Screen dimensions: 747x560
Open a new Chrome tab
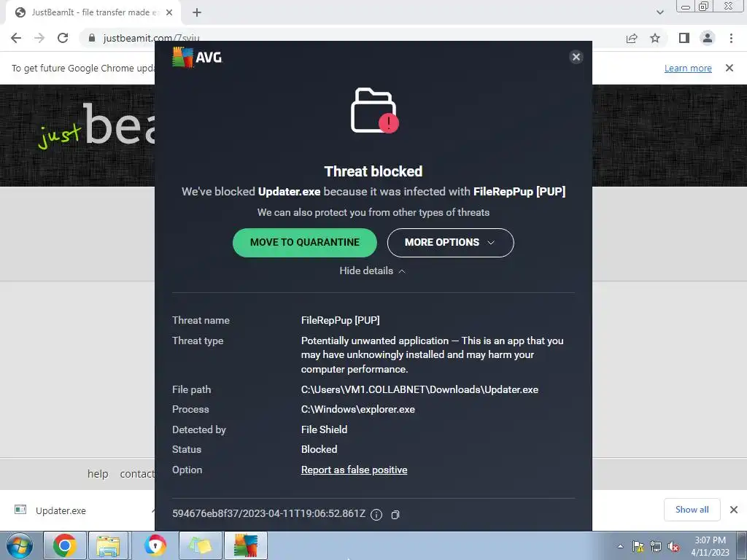click(x=197, y=12)
